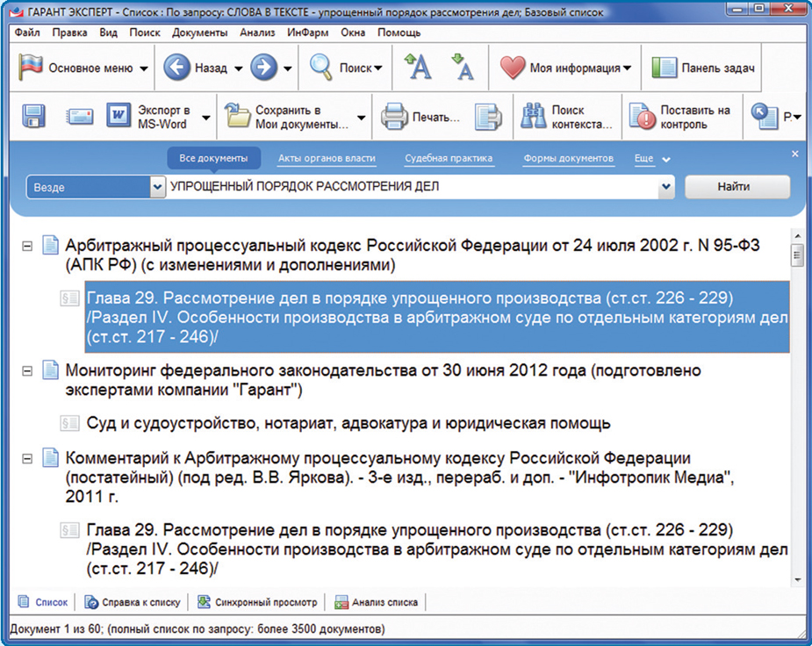Click the forward arrow icon

[263, 68]
